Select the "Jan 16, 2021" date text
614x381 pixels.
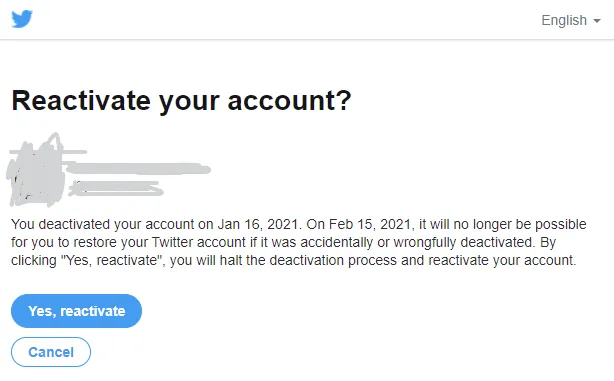click(258, 224)
